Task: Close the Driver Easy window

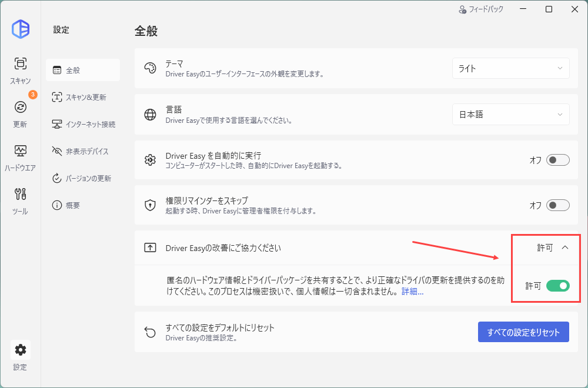Action: click(574, 9)
